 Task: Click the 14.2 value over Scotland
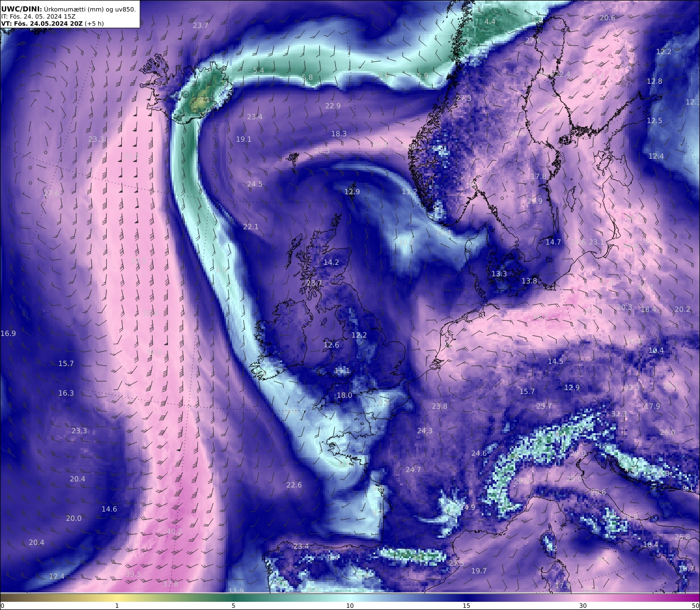(x=331, y=263)
